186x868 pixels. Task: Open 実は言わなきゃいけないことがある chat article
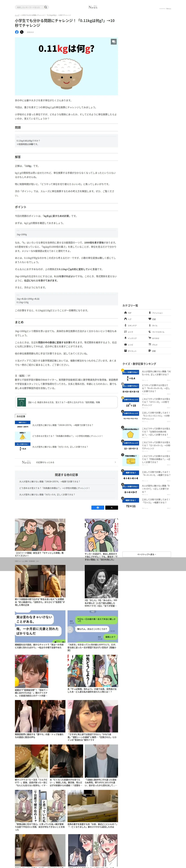(40, 626)
